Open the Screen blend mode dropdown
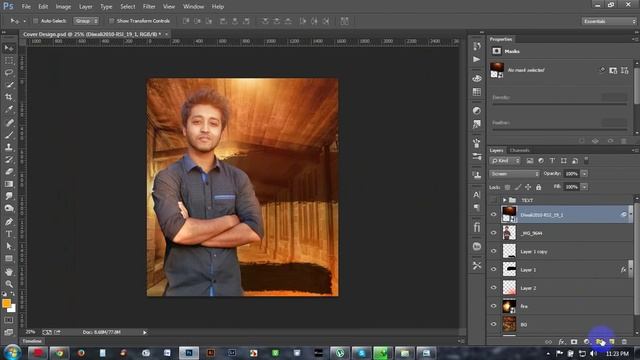 [x=515, y=174]
